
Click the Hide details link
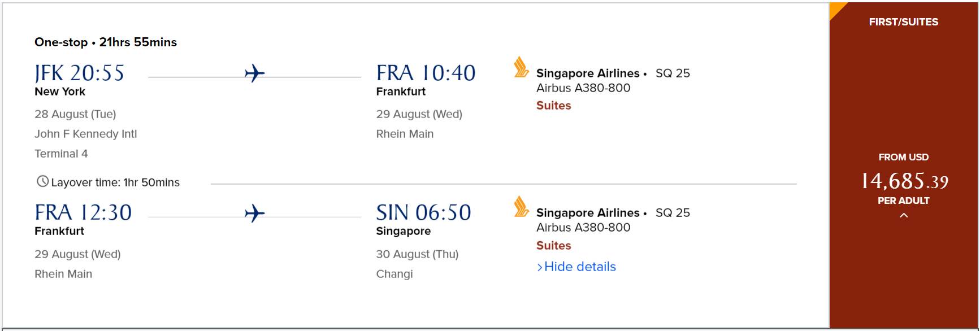pos(580,267)
